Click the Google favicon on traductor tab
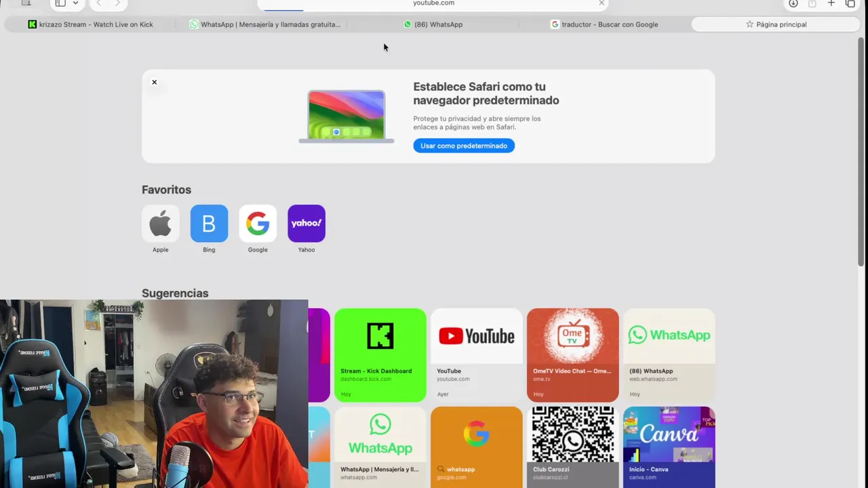The width and height of the screenshot is (868, 488). 555,24
